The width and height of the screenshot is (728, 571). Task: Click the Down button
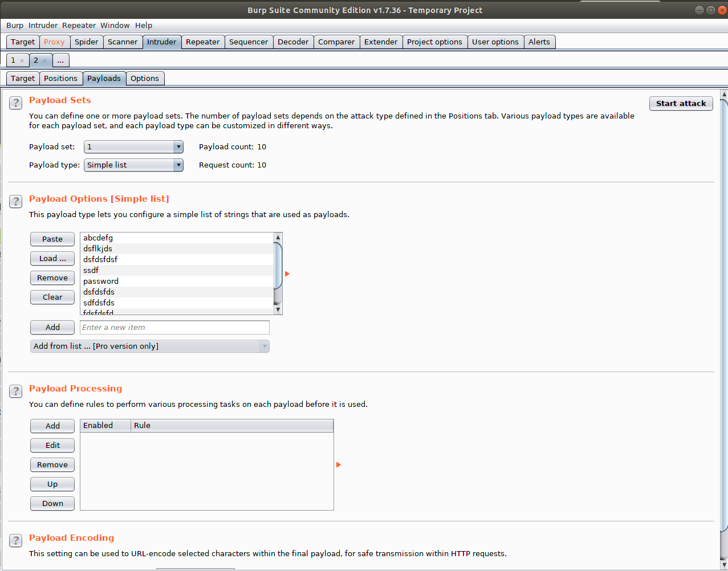(x=52, y=504)
